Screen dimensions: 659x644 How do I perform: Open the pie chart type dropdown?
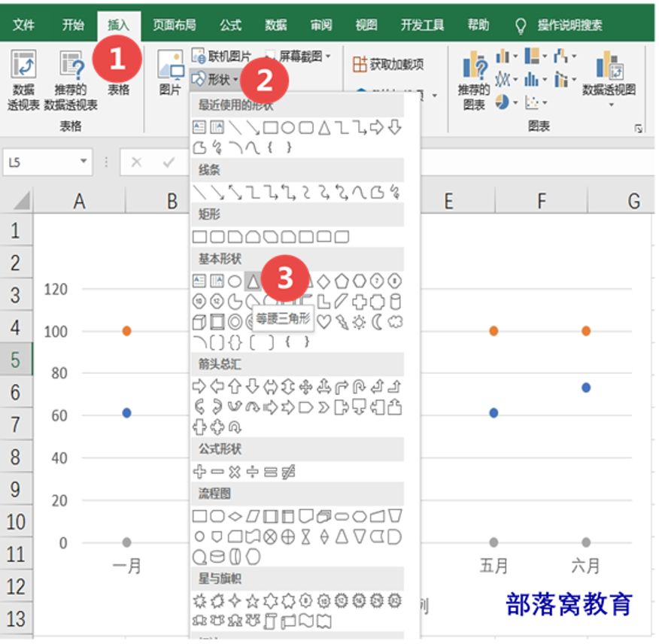[506, 102]
